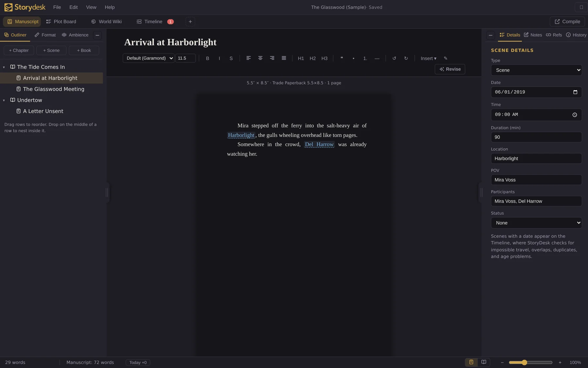Click the Today +0 word goal
The height and width of the screenshot is (368, 588).
[x=138, y=362]
